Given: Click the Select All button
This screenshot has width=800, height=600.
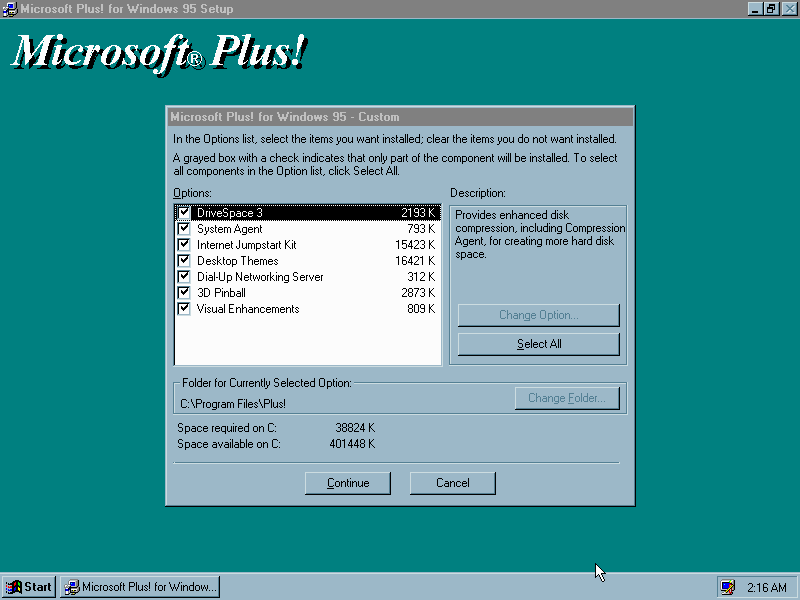Looking at the screenshot, I should point(539,344).
